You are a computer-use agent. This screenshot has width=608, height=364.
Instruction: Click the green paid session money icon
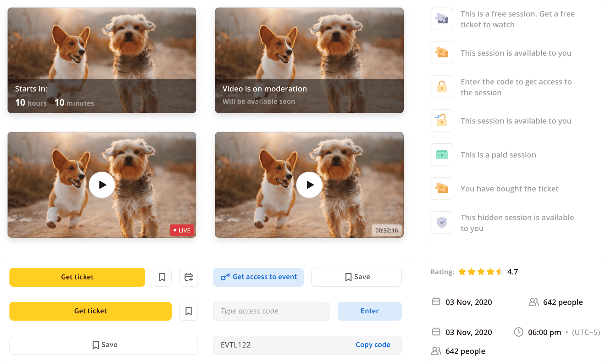(x=442, y=155)
